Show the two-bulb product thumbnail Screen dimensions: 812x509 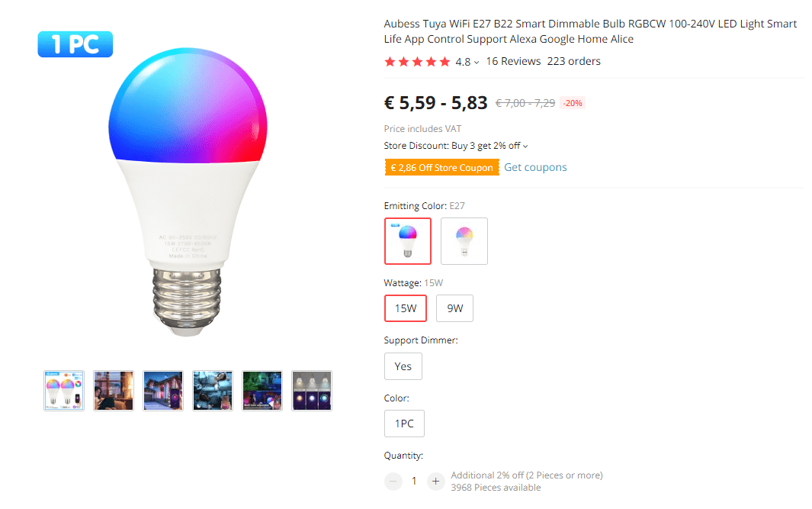(x=64, y=391)
